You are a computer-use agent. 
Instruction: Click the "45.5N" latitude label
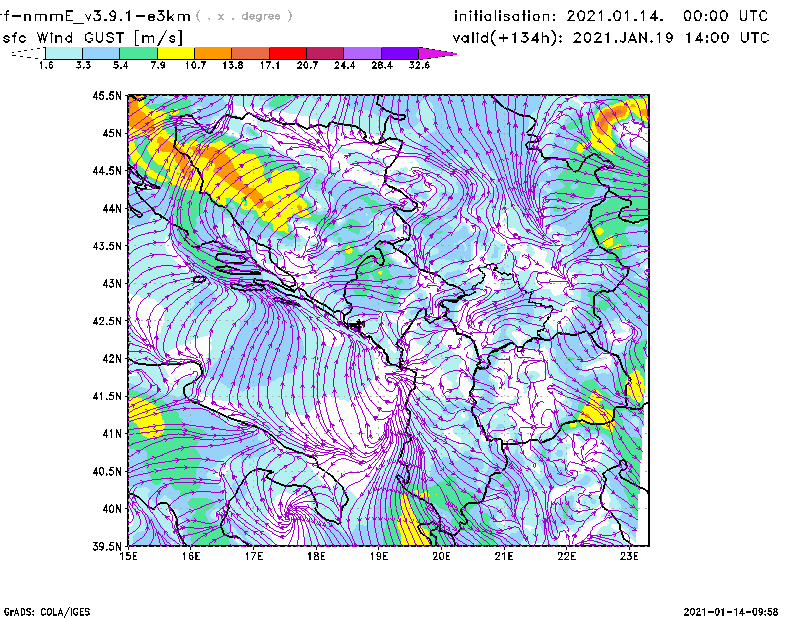click(x=107, y=95)
